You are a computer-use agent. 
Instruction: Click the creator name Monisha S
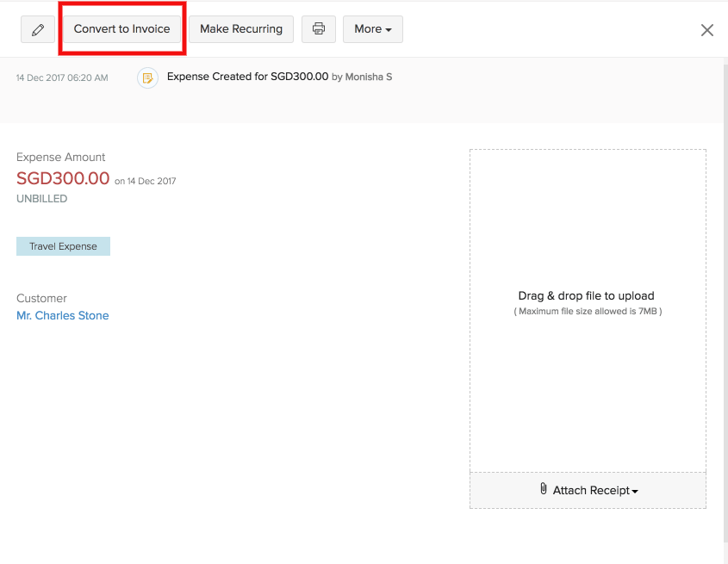coord(370,77)
